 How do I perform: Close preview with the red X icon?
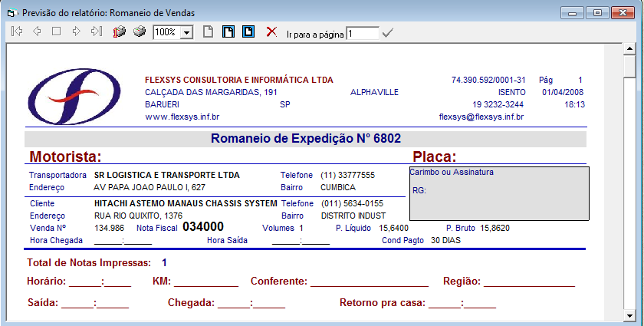(271, 31)
